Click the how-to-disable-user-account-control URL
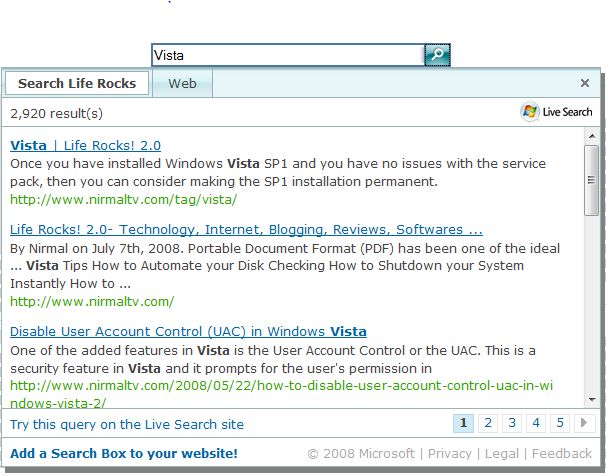This screenshot has width=606, height=476. pyautogui.click(x=281, y=394)
